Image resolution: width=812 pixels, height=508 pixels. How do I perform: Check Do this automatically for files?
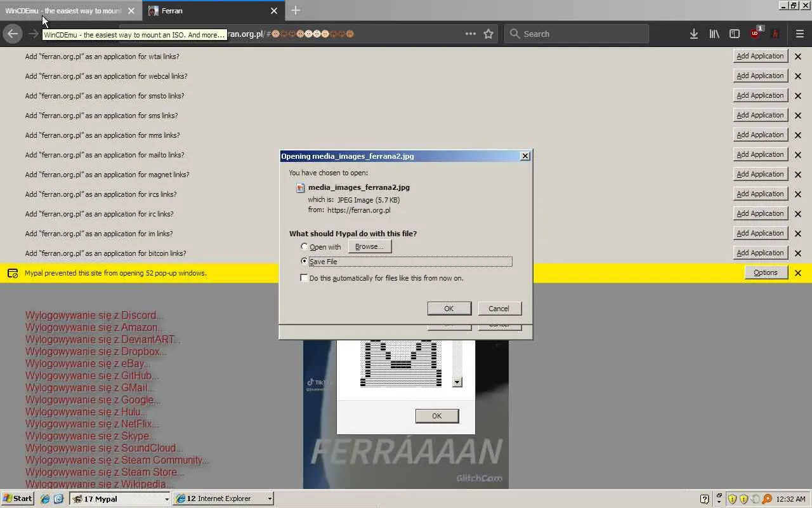coord(304,277)
